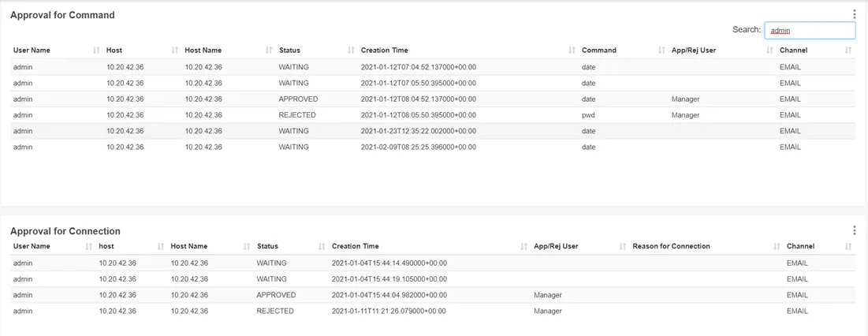Click Command column header label

599,50
